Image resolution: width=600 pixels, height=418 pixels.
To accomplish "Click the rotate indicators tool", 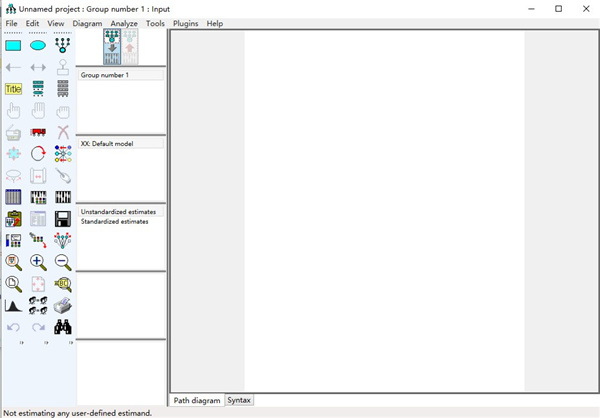I will coord(38,154).
